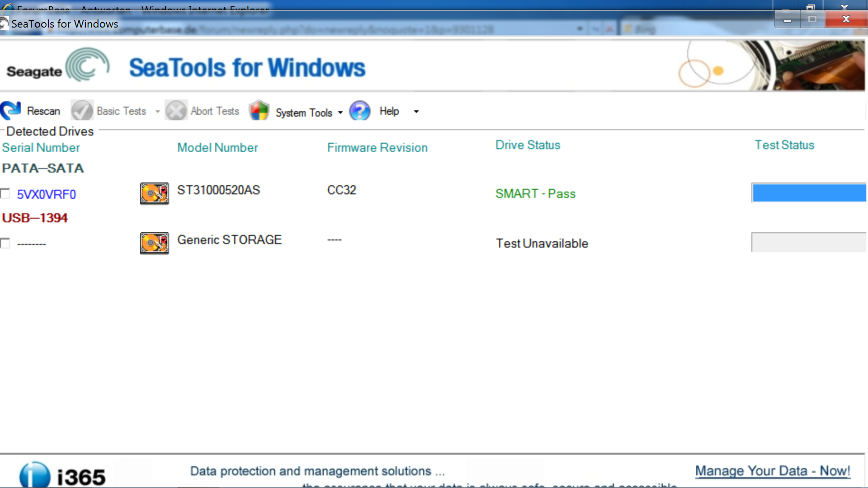Open the System Tools menu

(304, 113)
